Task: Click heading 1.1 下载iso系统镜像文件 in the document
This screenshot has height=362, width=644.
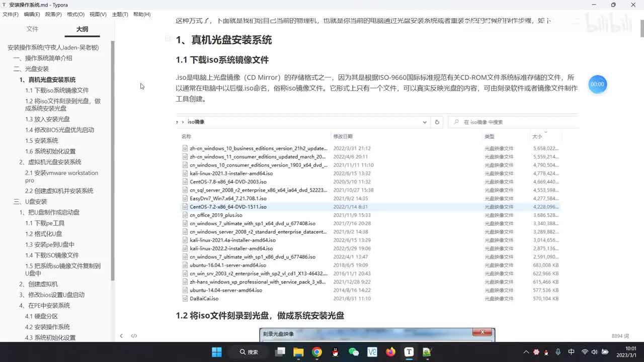Action: click(x=222, y=60)
